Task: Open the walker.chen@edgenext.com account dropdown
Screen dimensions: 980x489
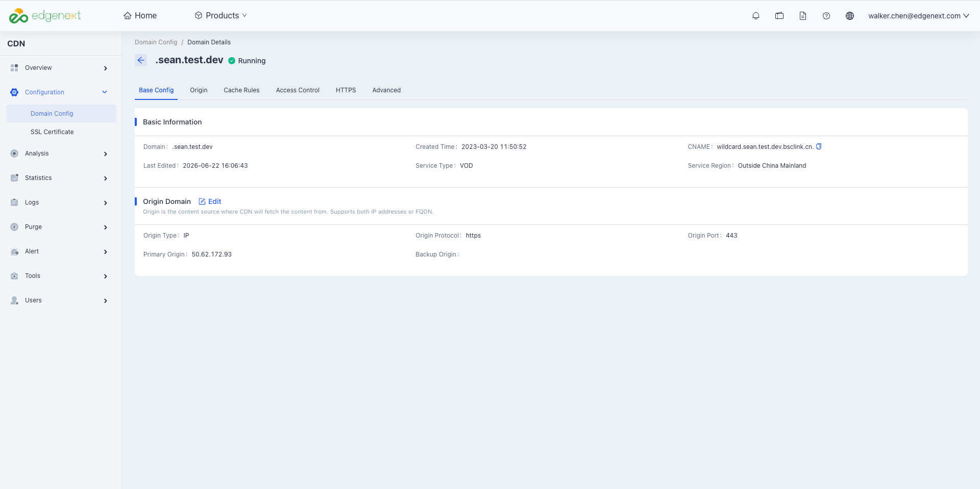Action: (918, 16)
